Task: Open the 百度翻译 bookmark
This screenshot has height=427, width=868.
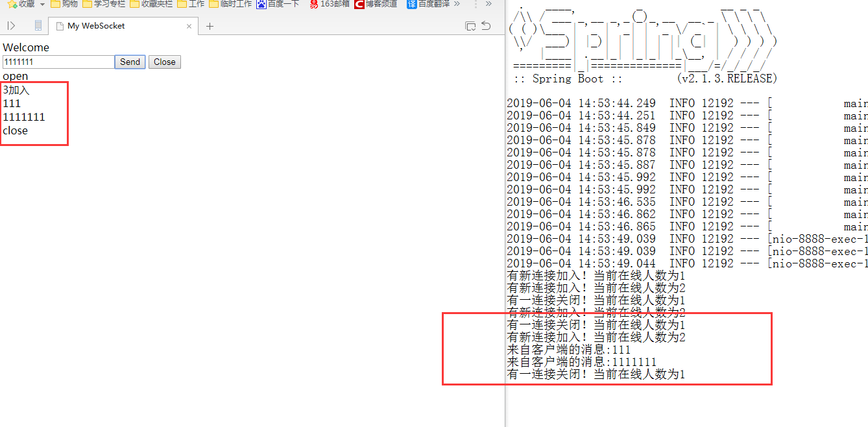Action: (428, 4)
